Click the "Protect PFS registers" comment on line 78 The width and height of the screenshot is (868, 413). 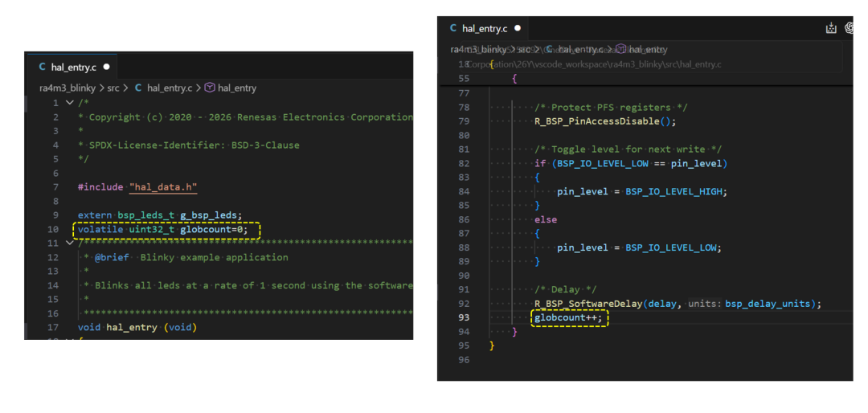[x=611, y=108]
